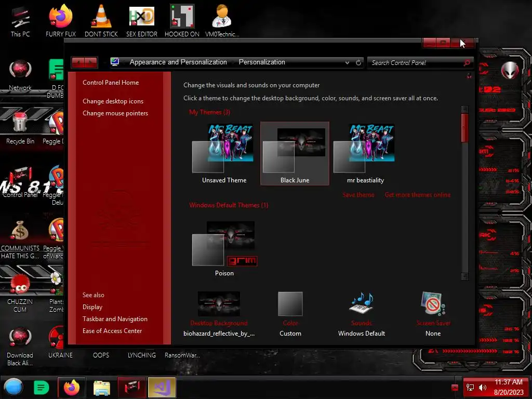532x399 pixels.
Task: Open Sounds piano icon settings
Action: click(x=362, y=303)
